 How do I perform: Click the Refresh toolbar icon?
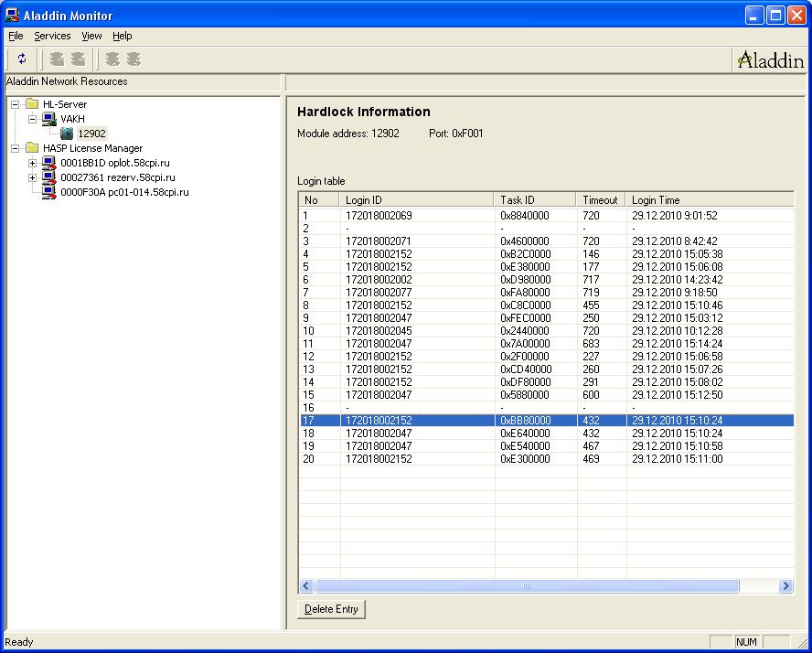(x=22, y=59)
